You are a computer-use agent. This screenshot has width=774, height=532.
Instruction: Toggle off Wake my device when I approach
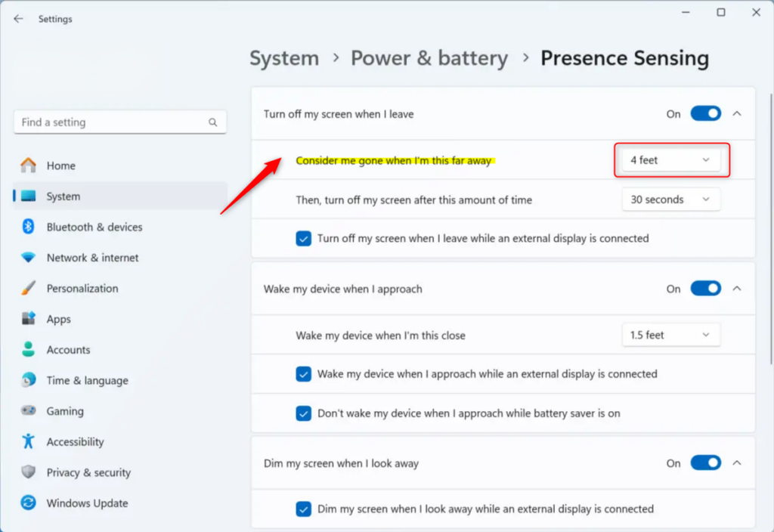point(705,289)
